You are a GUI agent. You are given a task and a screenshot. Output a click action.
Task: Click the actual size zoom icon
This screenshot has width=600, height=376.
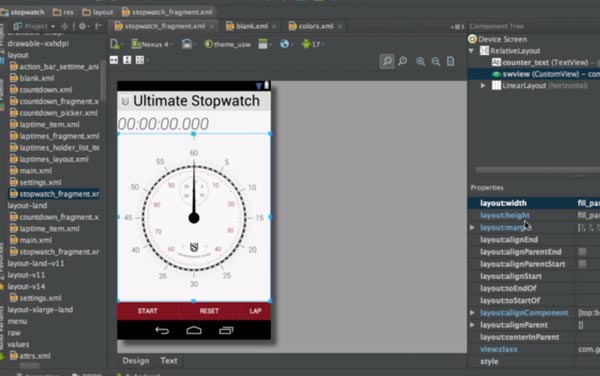click(403, 61)
